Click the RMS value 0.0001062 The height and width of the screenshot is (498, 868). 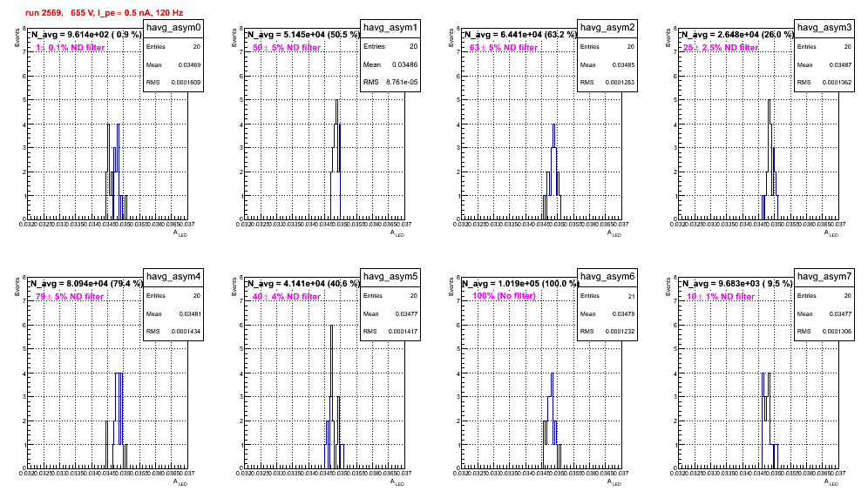(x=837, y=83)
